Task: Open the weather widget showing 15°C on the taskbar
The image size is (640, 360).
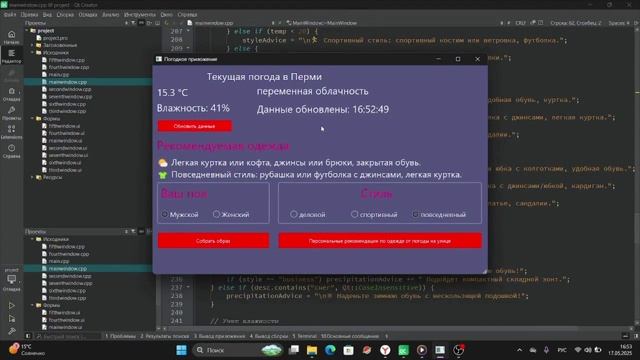Action: [x=28, y=350]
